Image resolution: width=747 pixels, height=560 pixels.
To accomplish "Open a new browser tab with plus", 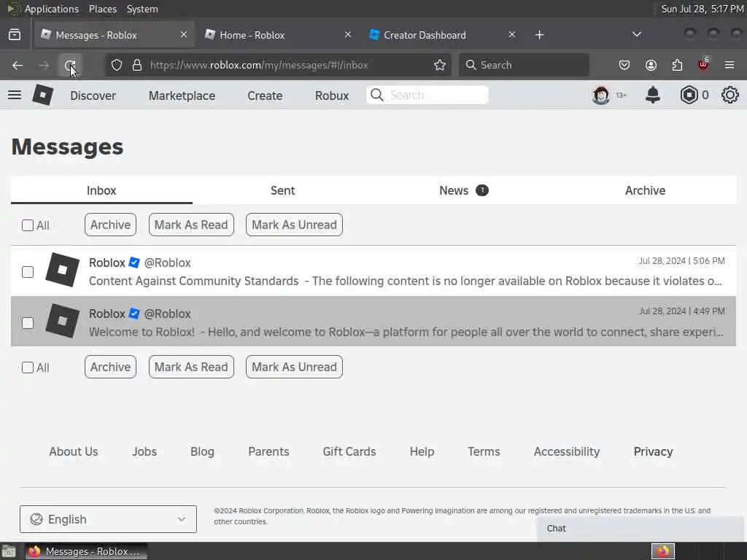I will pyautogui.click(x=539, y=35).
